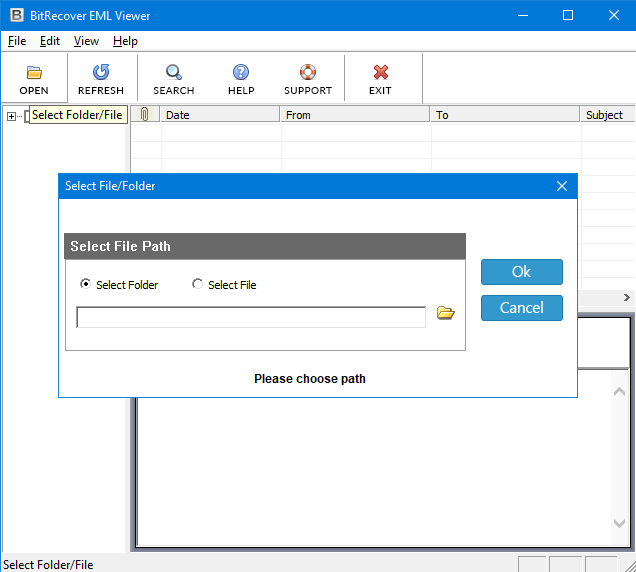Click the horizontal scroll right arrow

[627, 297]
